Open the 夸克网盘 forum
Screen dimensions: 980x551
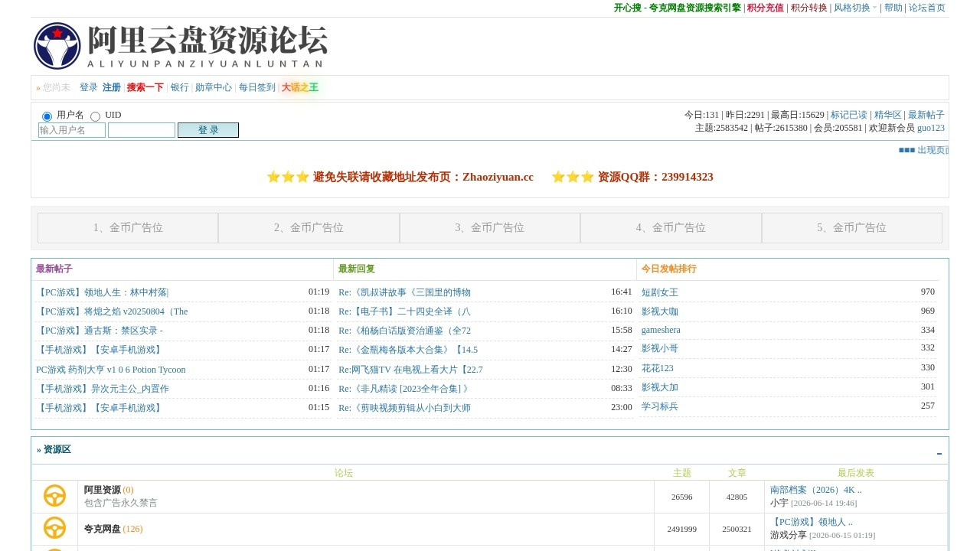(103, 529)
